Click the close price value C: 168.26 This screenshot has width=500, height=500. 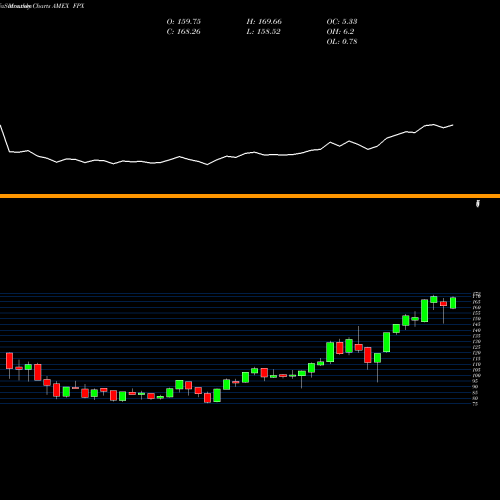(184, 32)
